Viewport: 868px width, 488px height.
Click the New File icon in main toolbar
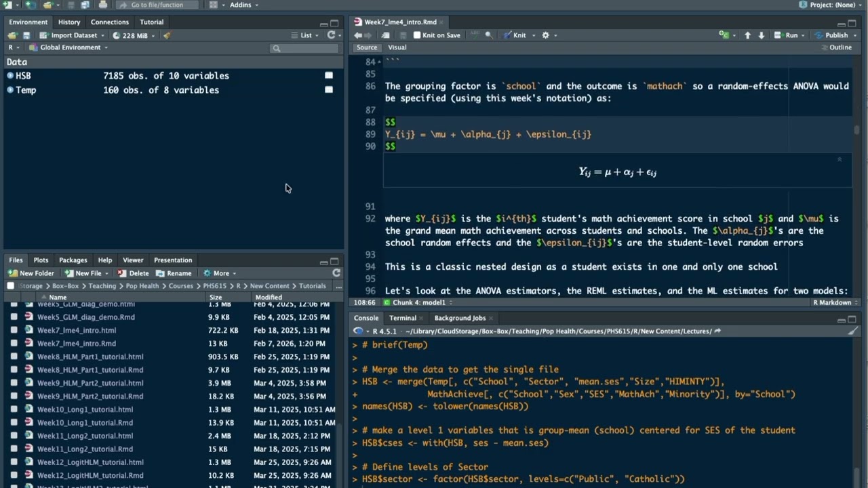(7, 5)
